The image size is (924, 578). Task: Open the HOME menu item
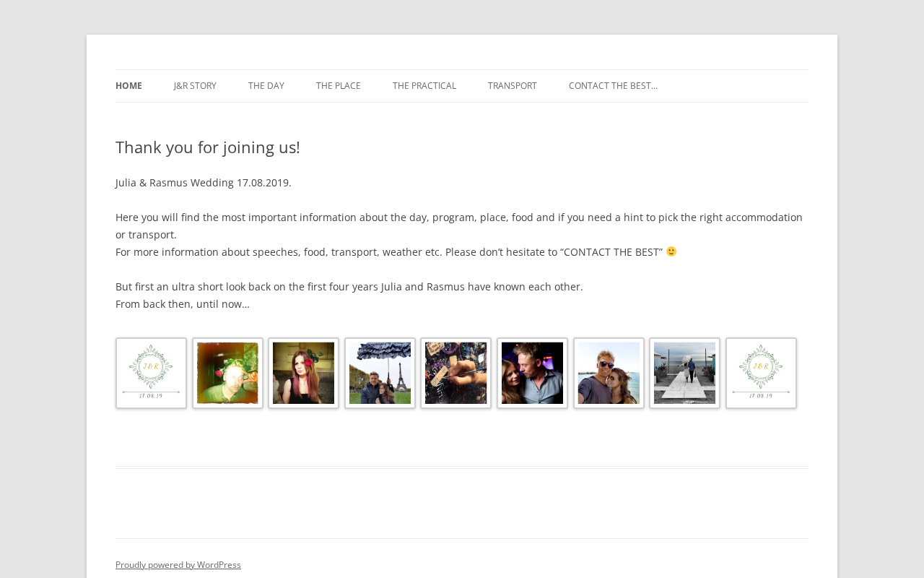point(128,86)
